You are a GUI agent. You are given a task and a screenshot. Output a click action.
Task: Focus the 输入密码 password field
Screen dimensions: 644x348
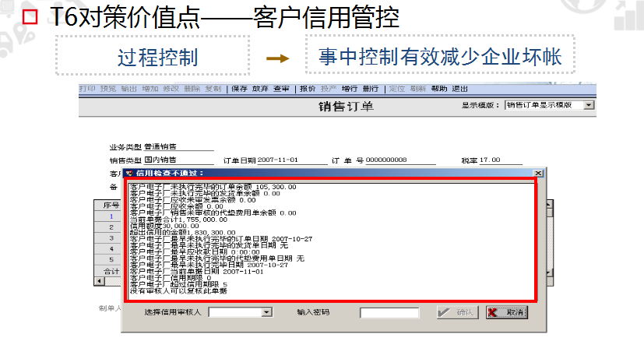(x=389, y=313)
